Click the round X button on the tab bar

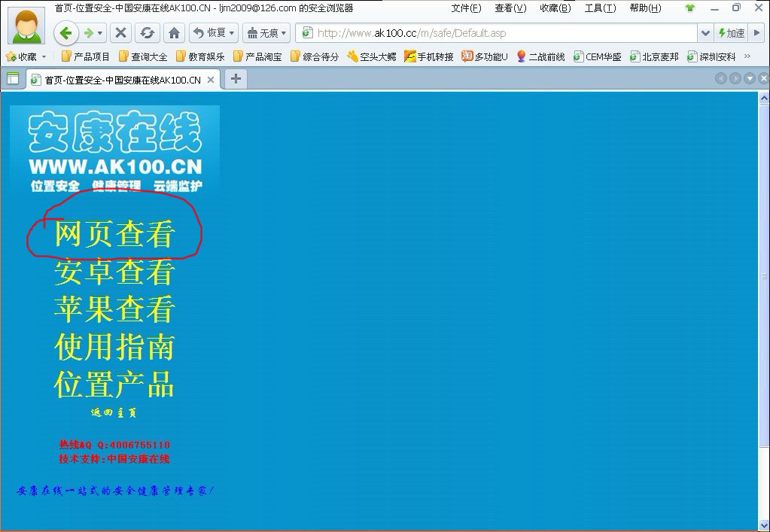point(764,78)
